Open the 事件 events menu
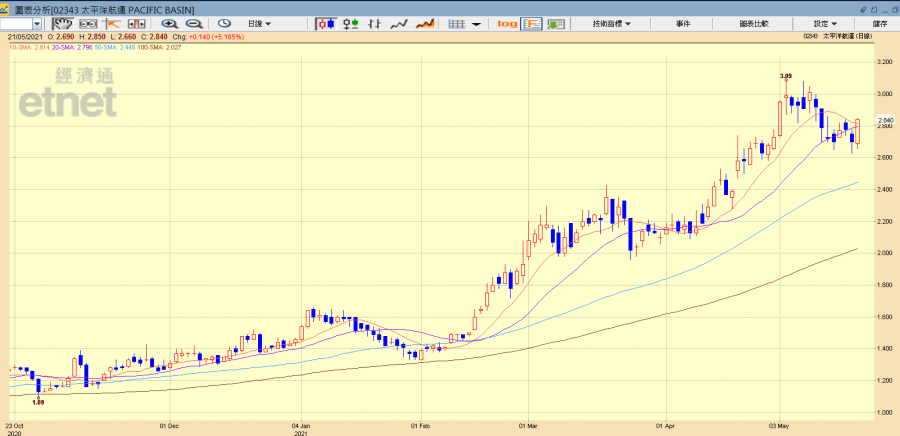This screenshot has height=436, width=900. tap(683, 23)
